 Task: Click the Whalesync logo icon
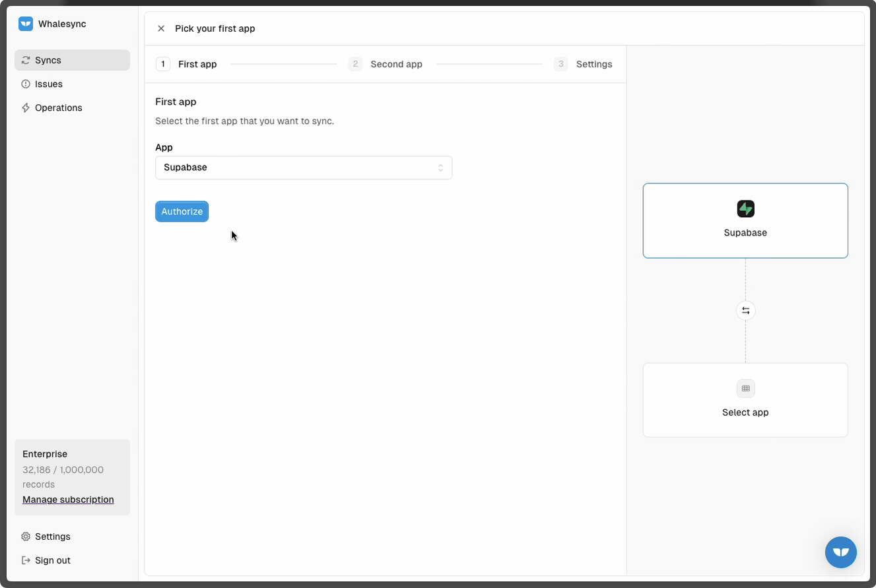coord(26,24)
